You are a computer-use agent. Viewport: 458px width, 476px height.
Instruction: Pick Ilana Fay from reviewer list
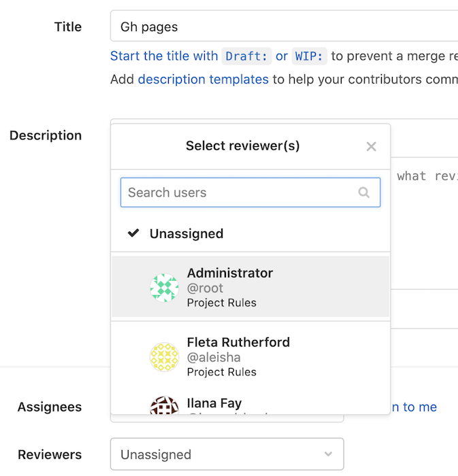click(214, 404)
